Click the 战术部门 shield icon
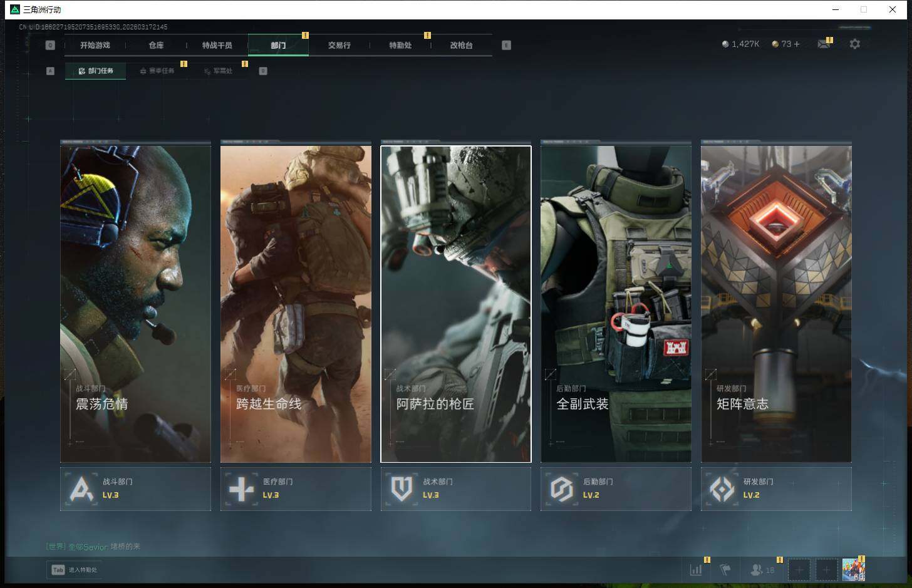Screen dimensions: 912x588 (x=402, y=488)
